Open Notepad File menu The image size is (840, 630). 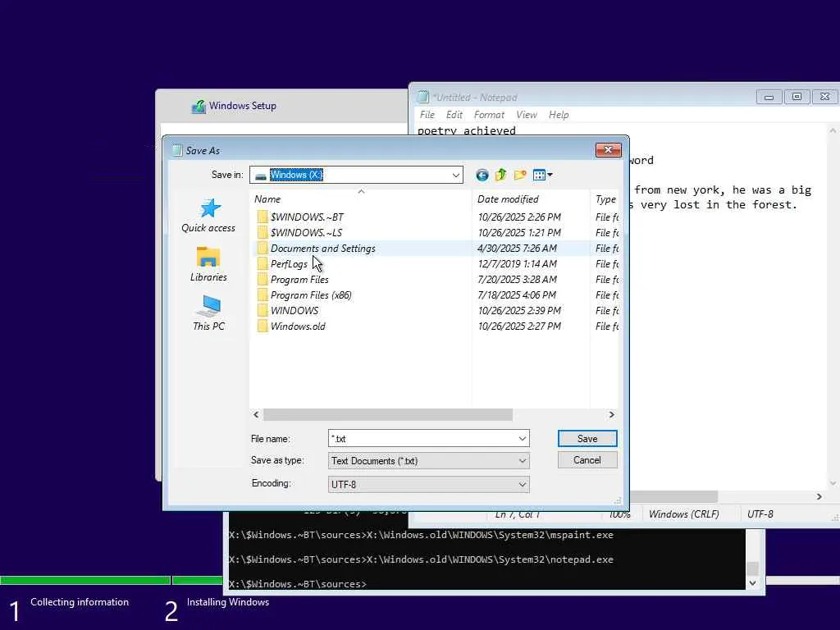427,115
